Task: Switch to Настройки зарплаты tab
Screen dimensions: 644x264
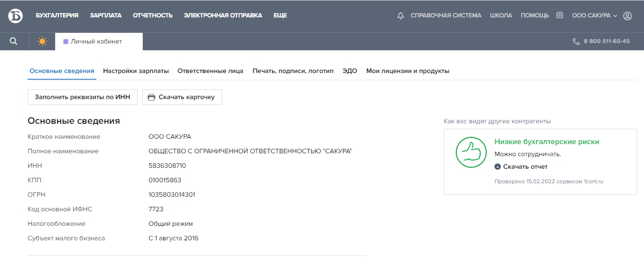Action: point(136,71)
